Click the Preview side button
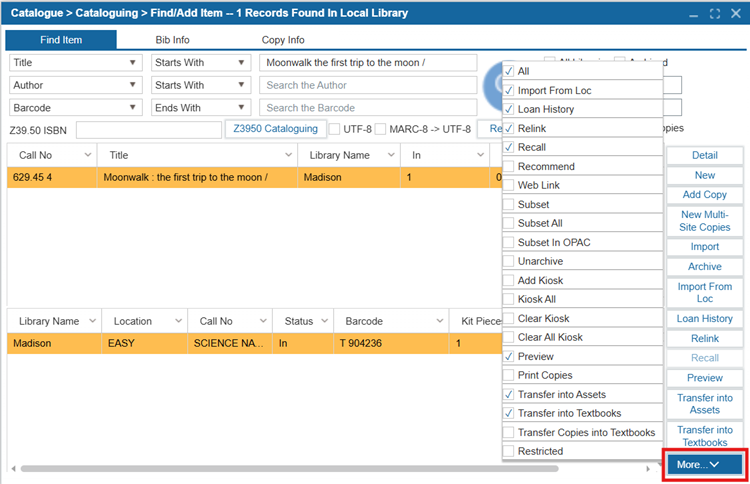Screen dimensions: 750x484 [x=705, y=378]
